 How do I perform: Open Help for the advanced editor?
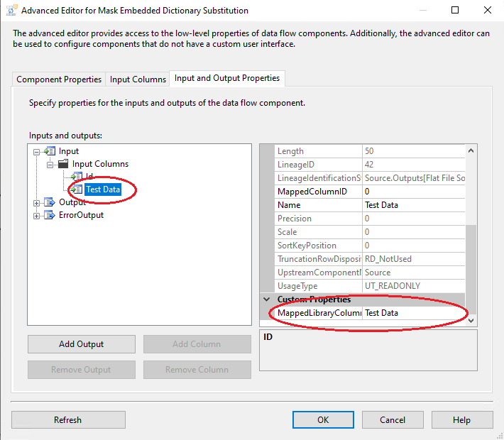point(461,419)
